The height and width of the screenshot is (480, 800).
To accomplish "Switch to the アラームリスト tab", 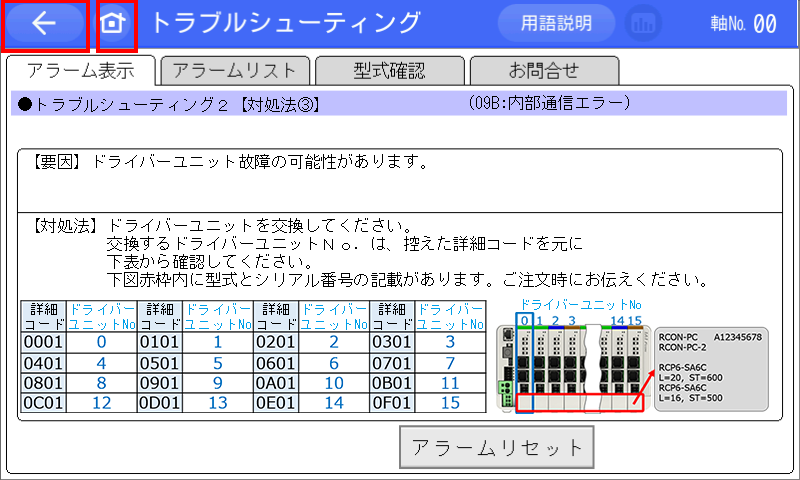I will (234, 70).
